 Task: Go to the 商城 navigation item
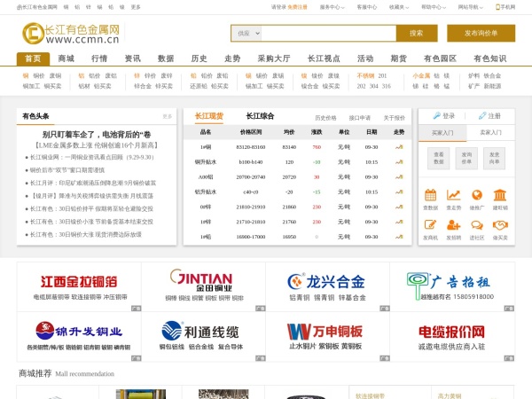pyautogui.click(x=66, y=59)
